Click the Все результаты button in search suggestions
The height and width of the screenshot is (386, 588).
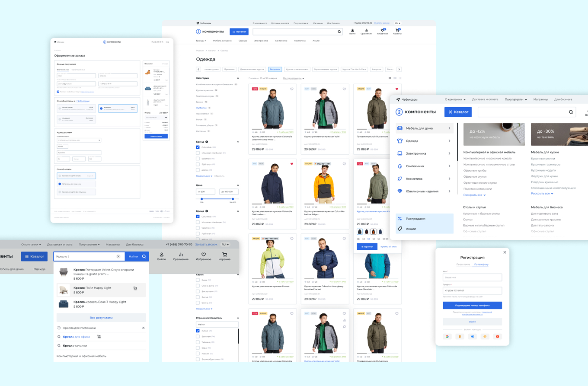coord(101,318)
